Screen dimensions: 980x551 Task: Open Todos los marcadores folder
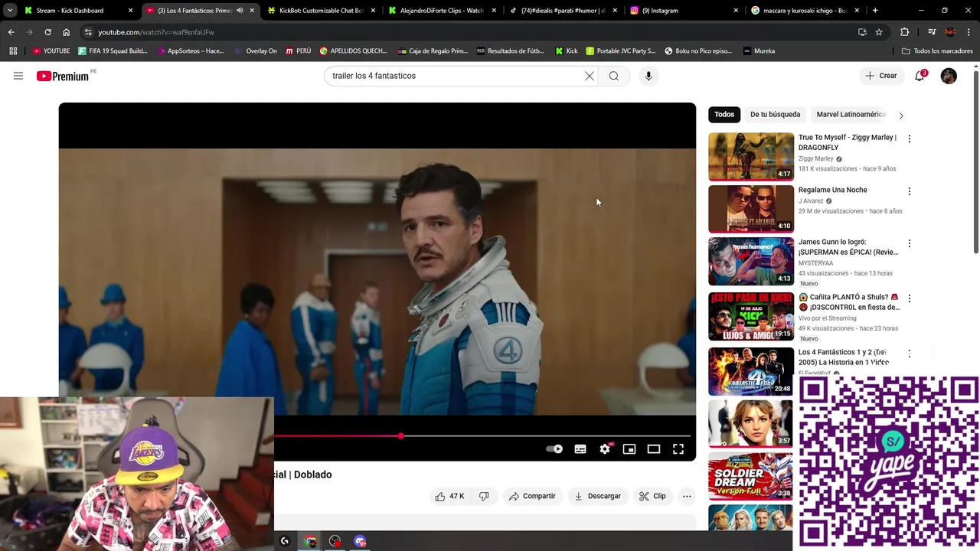938,51
